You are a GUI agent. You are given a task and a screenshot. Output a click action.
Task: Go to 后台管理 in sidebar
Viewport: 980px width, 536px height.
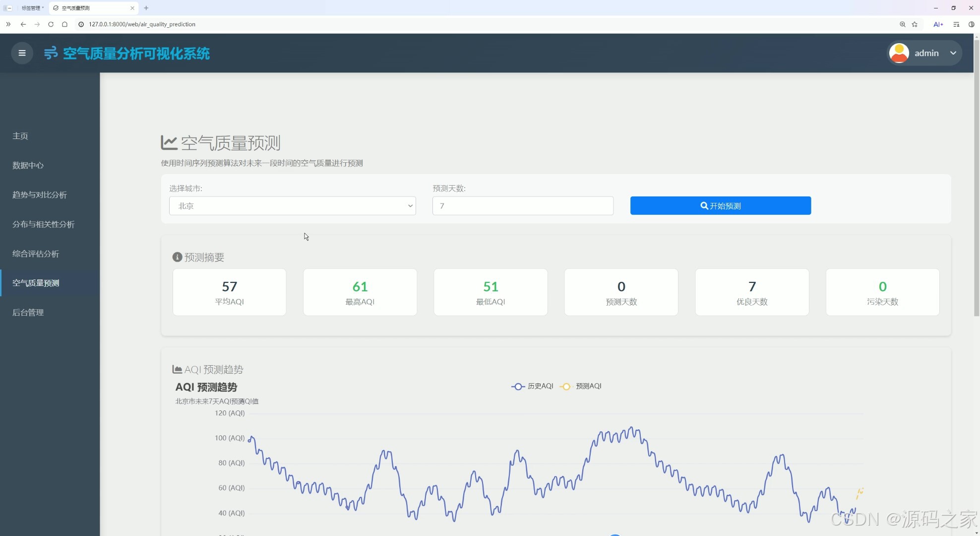pyautogui.click(x=28, y=312)
